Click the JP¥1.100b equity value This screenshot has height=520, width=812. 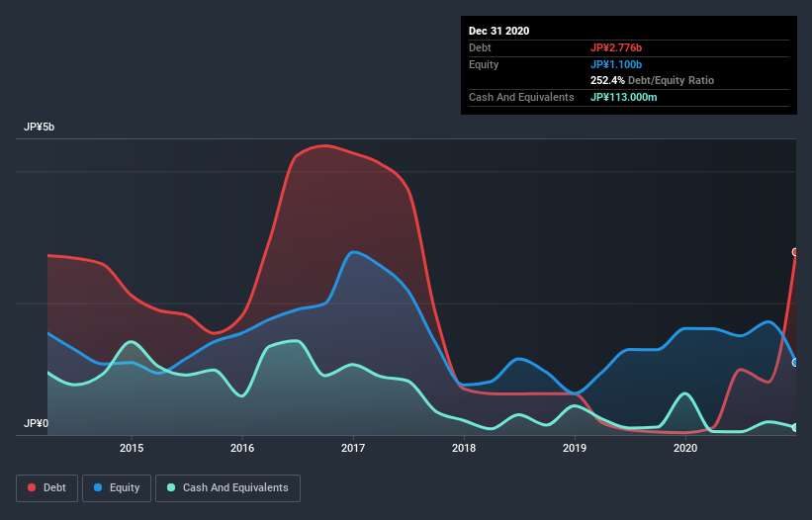click(616, 64)
